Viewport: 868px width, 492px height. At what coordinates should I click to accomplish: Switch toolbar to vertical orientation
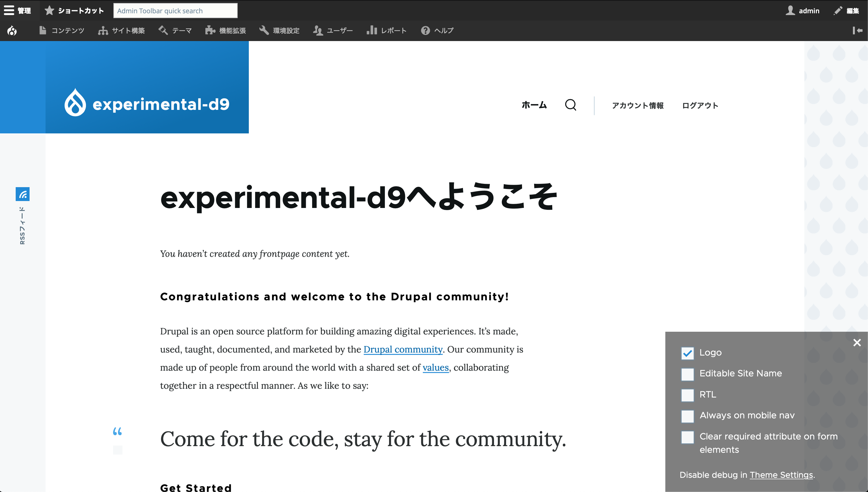(857, 30)
